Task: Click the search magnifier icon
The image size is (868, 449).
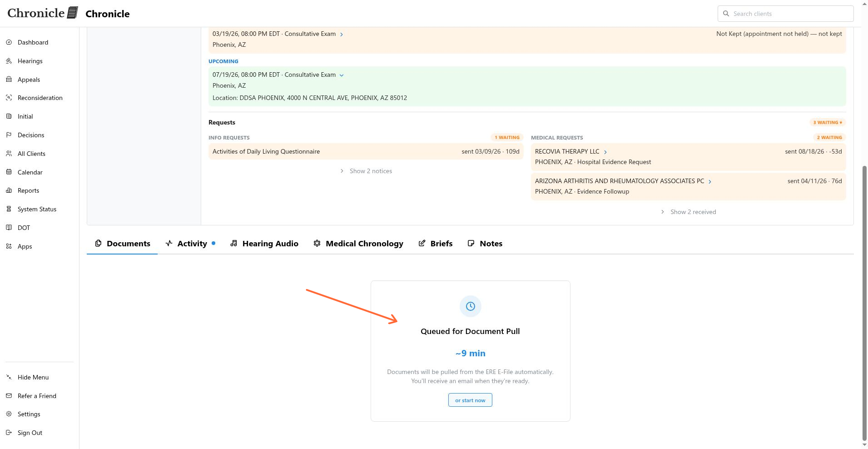Action: [x=726, y=14]
